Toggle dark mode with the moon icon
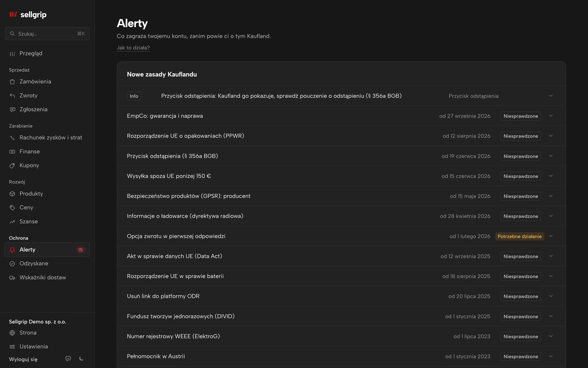The image size is (588, 368). [81, 359]
